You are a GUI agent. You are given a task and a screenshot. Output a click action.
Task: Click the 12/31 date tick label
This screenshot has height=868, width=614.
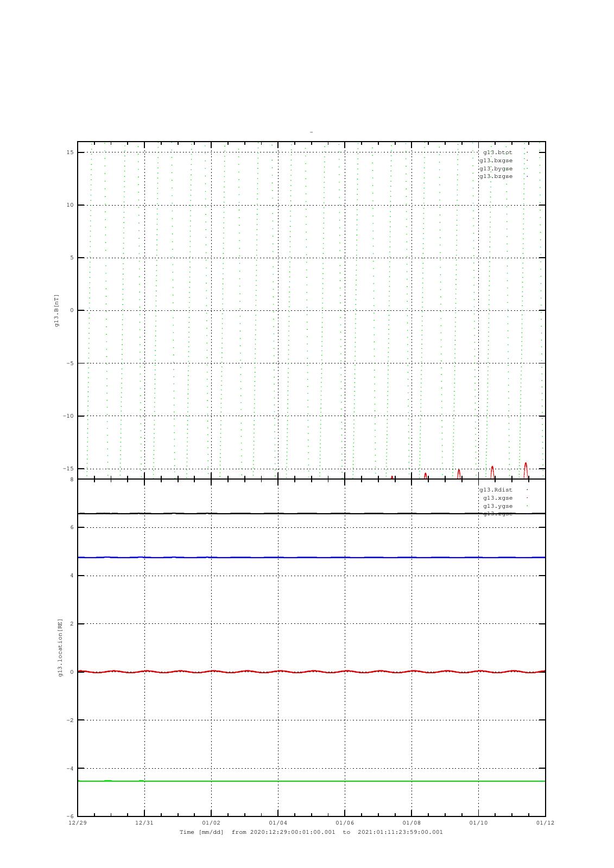[x=144, y=823]
